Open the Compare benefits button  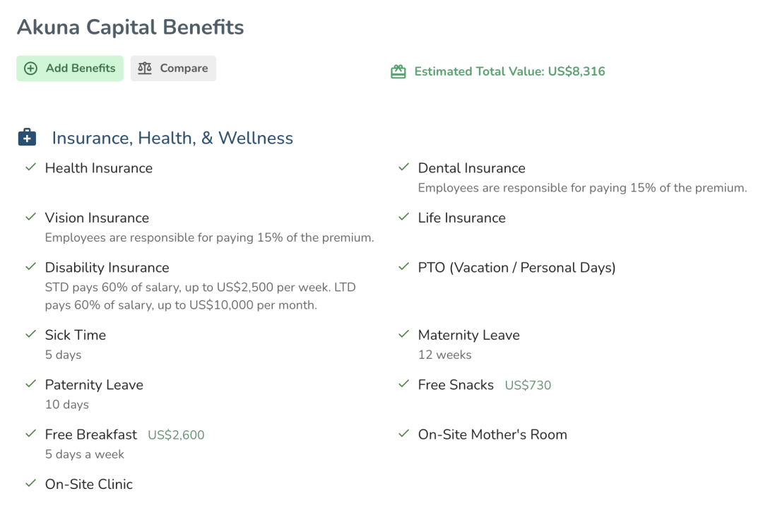173,68
